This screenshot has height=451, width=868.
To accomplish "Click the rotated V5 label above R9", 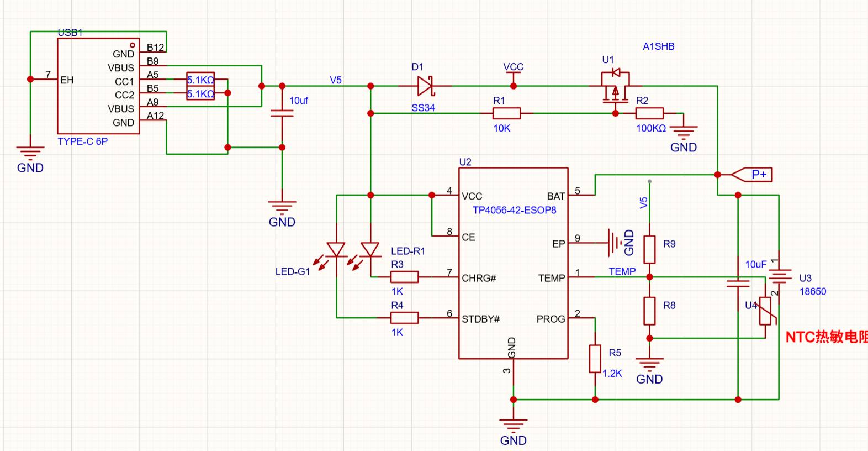I will click(x=643, y=203).
